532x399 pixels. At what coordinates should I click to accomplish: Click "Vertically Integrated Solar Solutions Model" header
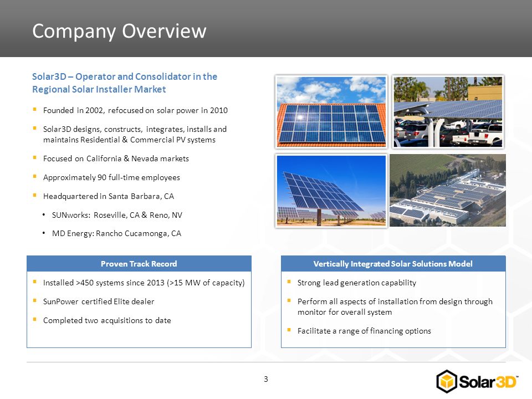393,264
